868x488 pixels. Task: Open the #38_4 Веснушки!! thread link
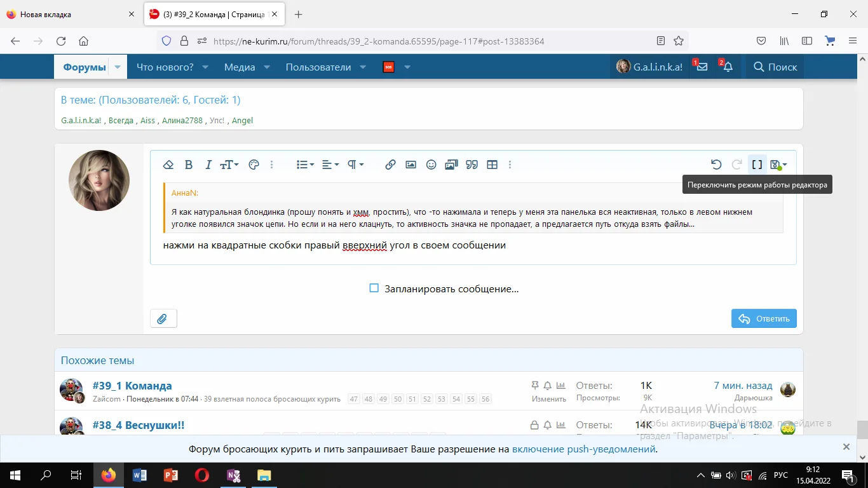(139, 425)
